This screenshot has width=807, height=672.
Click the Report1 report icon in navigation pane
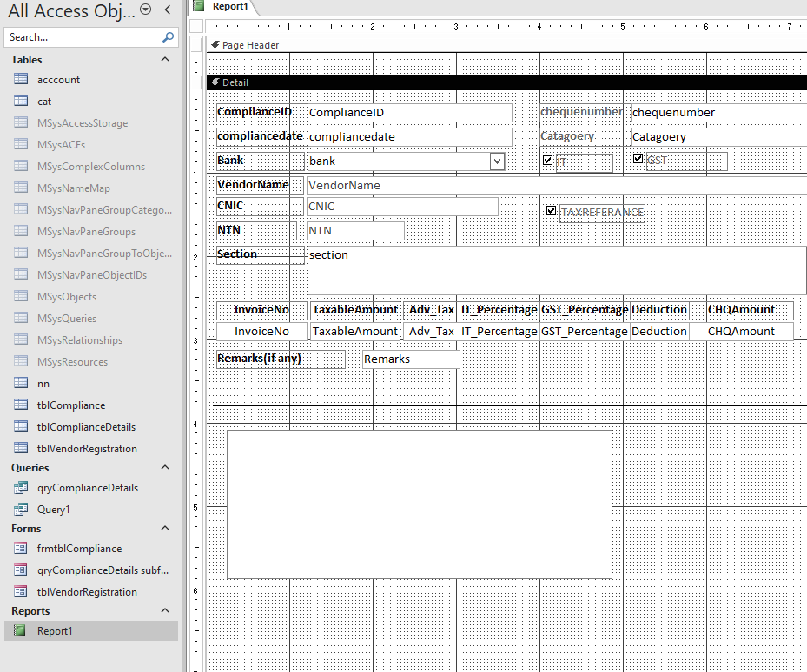[x=20, y=629]
